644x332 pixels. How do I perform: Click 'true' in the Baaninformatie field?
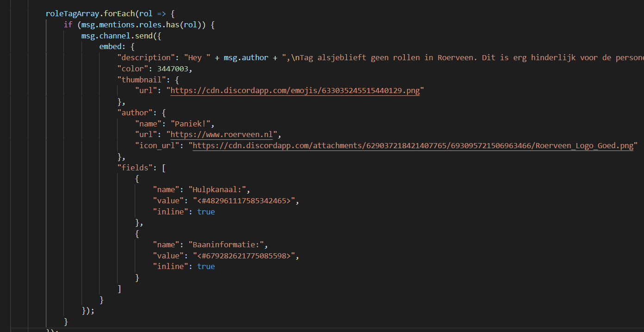click(x=206, y=266)
